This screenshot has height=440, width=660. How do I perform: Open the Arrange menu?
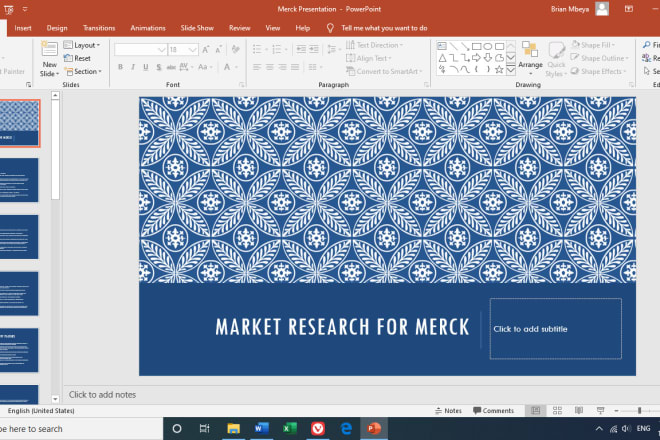[530, 58]
